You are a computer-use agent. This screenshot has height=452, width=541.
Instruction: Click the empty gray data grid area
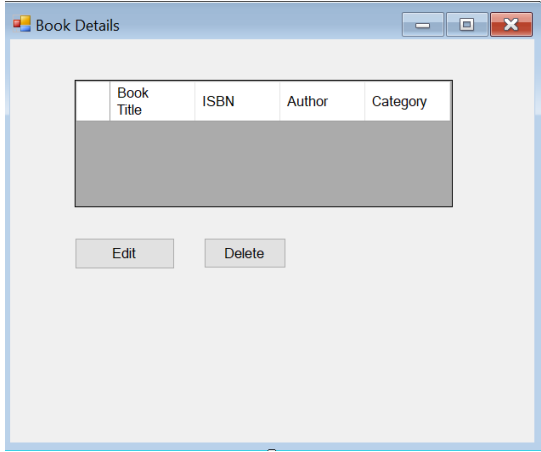pos(264,163)
